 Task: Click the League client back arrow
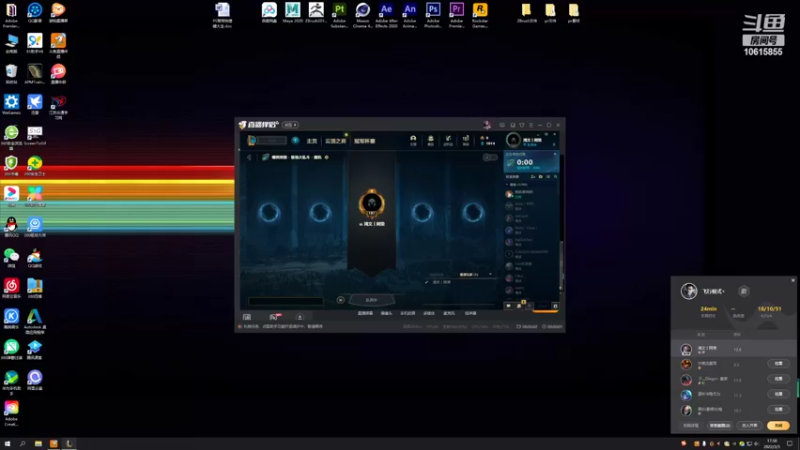click(249, 157)
